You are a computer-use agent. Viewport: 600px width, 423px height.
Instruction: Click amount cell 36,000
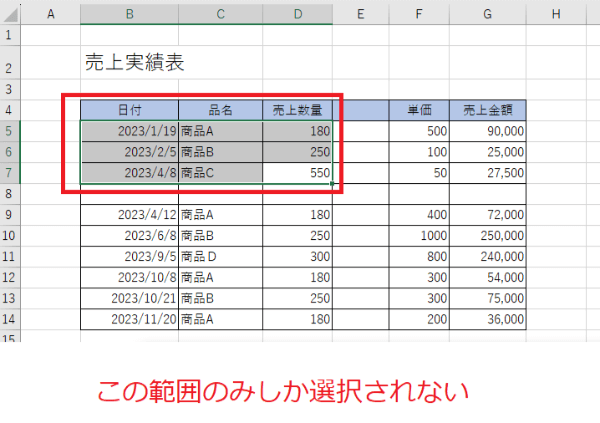click(488, 319)
